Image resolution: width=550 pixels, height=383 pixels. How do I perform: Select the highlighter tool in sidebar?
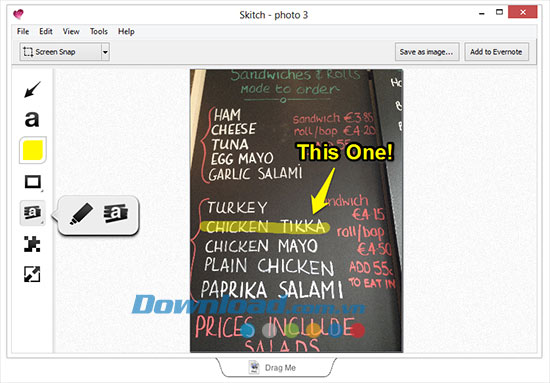[x=32, y=213]
